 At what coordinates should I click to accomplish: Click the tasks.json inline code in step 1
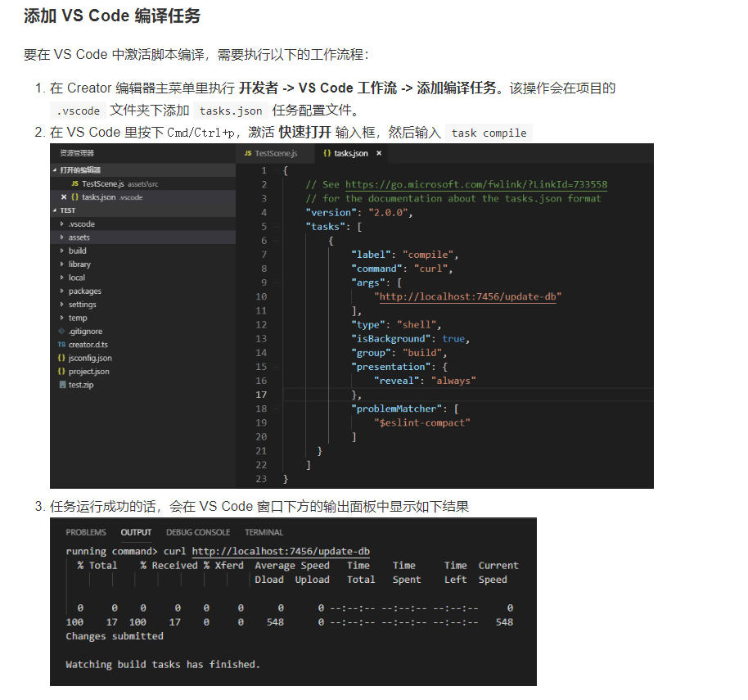pyautogui.click(x=231, y=111)
